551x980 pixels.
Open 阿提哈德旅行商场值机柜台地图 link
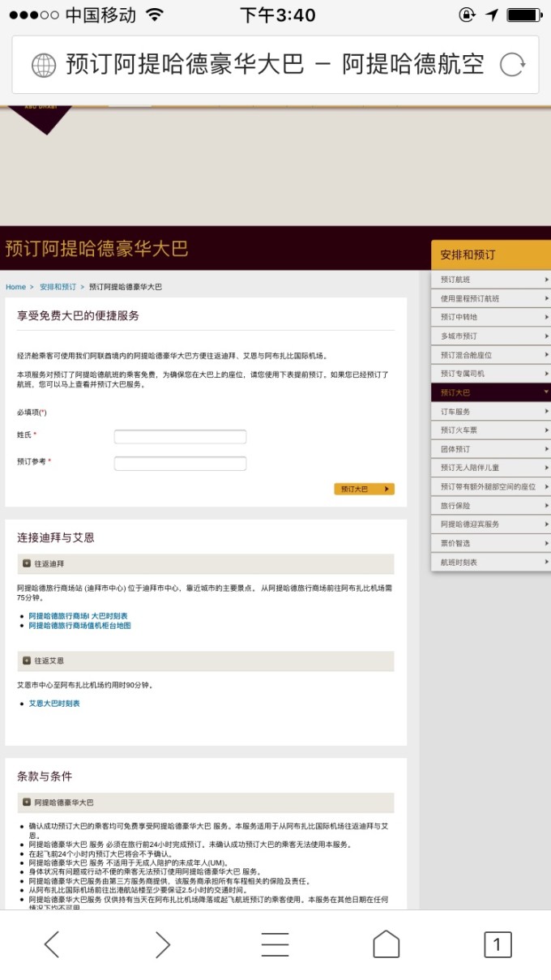[x=79, y=626]
